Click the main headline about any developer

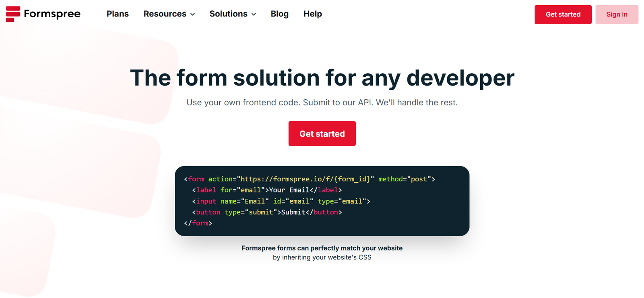[x=322, y=78]
